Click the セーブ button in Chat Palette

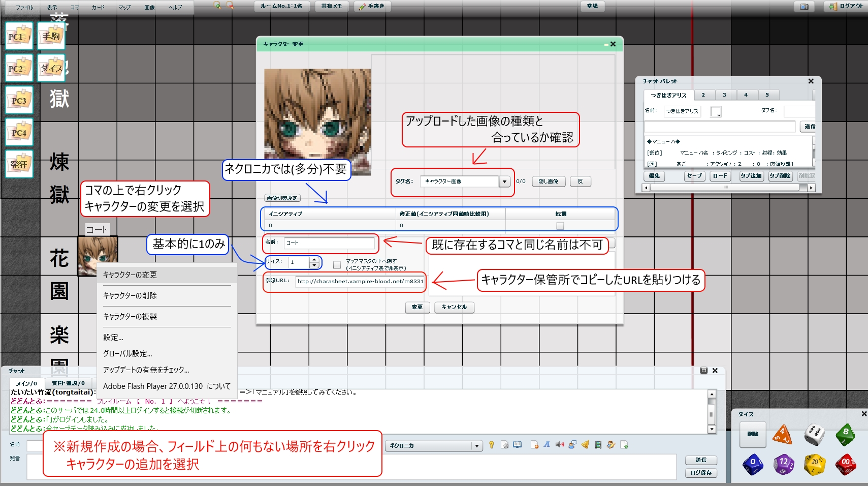(694, 176)
